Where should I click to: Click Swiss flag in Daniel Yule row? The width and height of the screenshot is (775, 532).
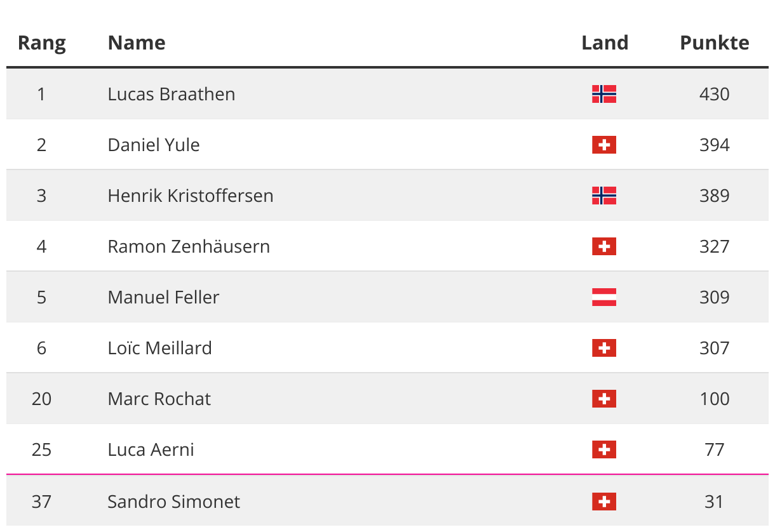604,145
